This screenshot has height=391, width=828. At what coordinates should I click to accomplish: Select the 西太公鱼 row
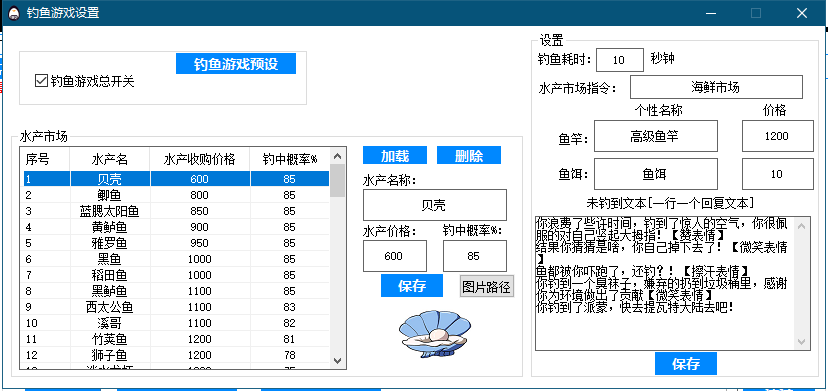coord(175,307)
